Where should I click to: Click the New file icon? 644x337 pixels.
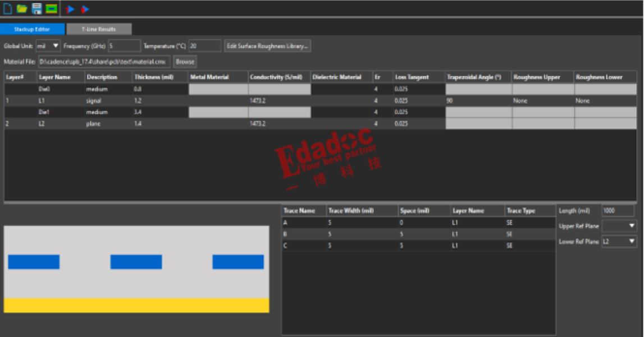(x=8, y=9)
